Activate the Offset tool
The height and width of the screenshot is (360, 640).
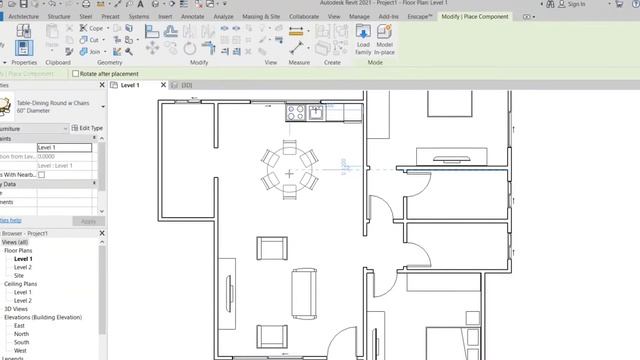point(171,31)
